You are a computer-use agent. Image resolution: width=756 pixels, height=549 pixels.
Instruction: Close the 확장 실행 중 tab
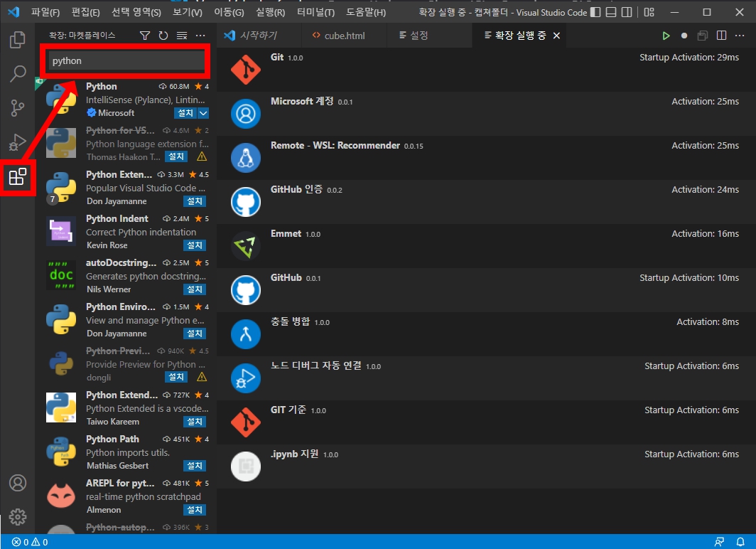(x=556, y=36)
